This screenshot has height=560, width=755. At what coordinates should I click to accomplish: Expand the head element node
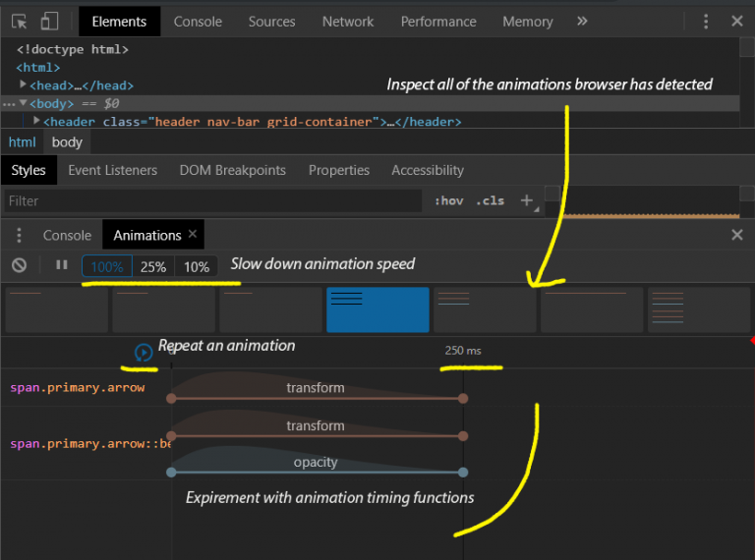23,84
